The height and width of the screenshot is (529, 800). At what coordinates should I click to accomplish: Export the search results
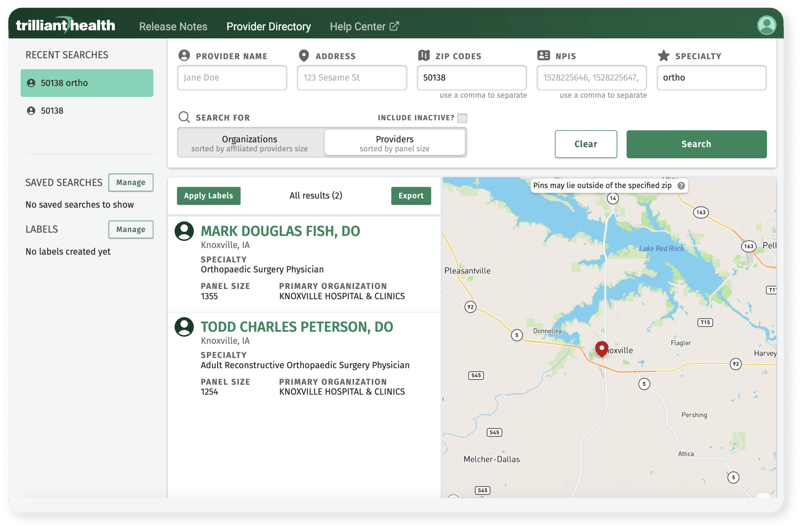coord(411,196)
